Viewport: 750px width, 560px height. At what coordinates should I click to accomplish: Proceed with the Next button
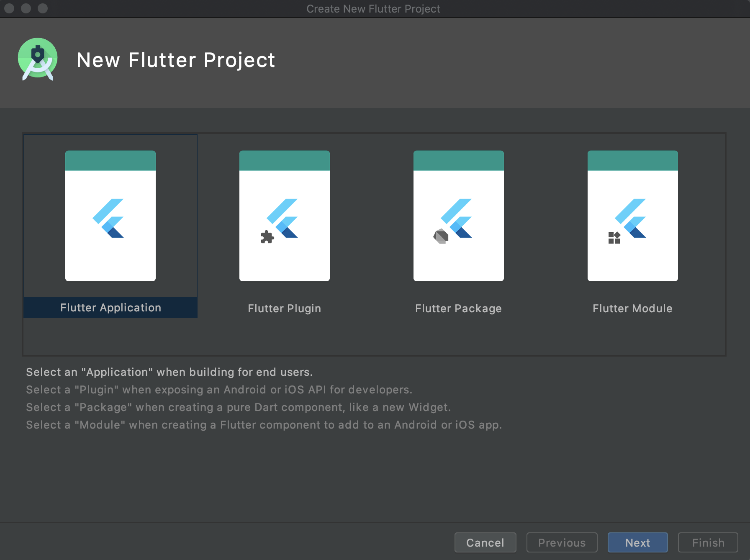pos(638,542)
